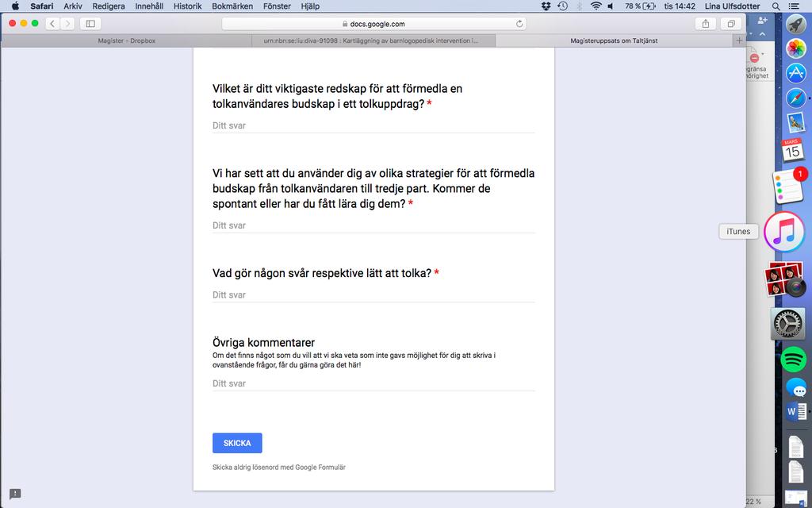The height and width of the screenshot is (508, 812).
Task: Open the Safari menu
Action: [x=42, y=6]
